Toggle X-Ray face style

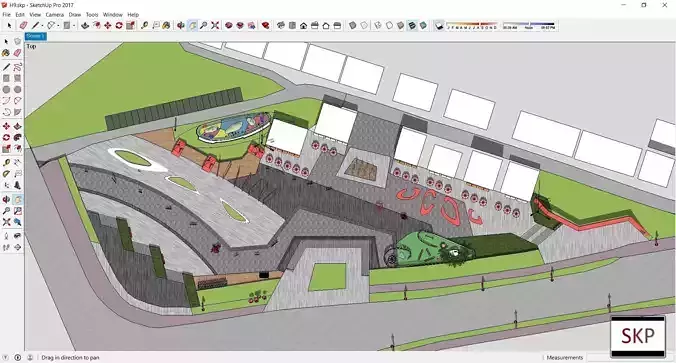(352, 25)
